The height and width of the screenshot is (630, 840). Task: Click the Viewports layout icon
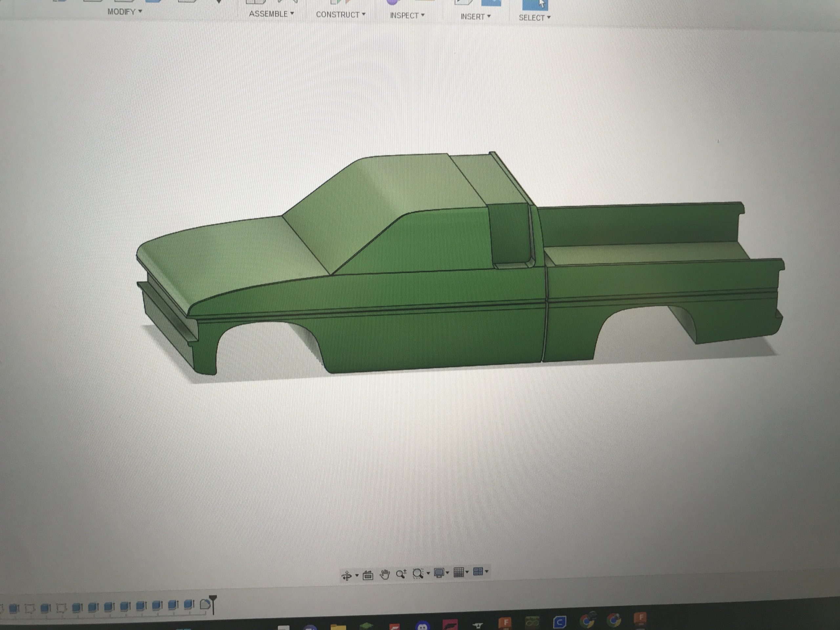coord(478,571)
